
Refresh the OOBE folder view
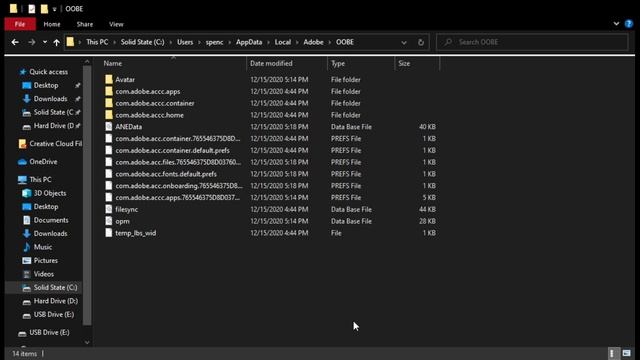click(421, 42)
